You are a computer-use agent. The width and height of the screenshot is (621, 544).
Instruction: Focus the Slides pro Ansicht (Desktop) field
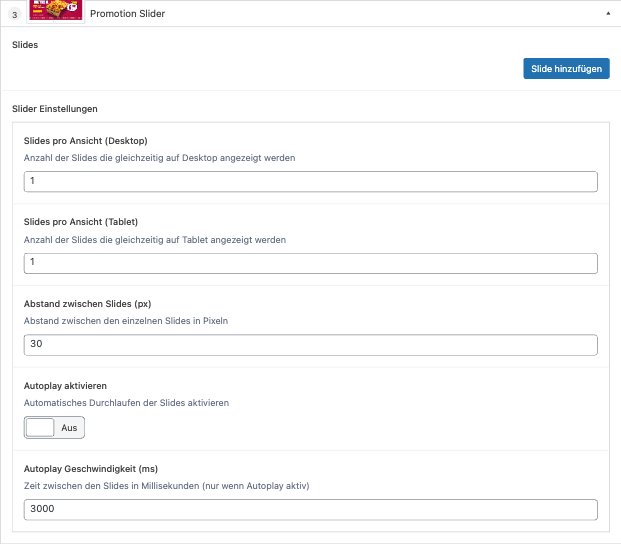[x=310, y=181]
